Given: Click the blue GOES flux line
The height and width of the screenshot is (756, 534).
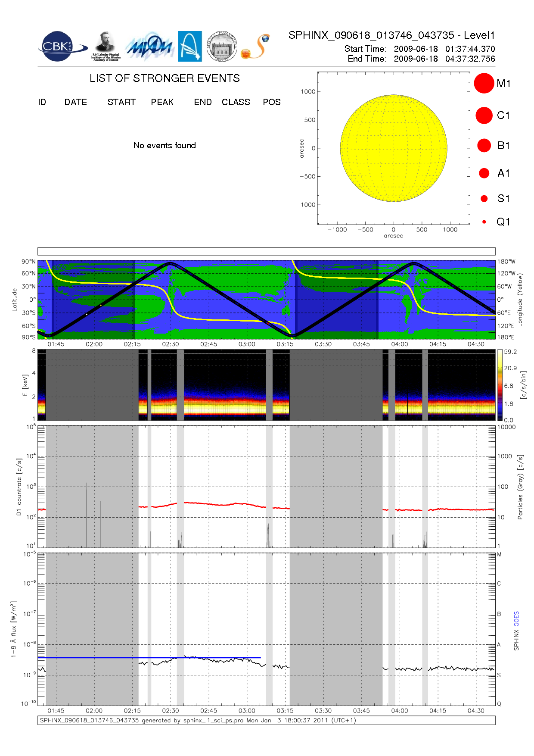Looking at the screenshot, I should (149, 658).
